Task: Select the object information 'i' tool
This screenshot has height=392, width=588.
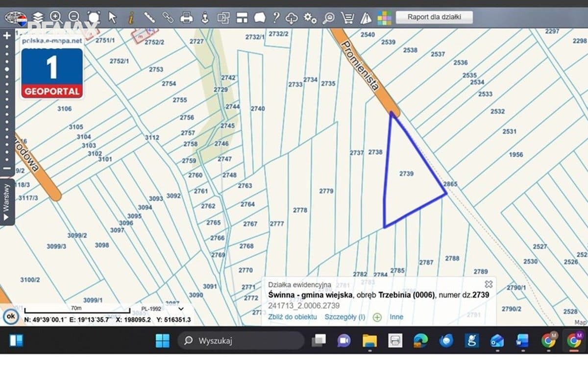Action: (x=130, y=18)
